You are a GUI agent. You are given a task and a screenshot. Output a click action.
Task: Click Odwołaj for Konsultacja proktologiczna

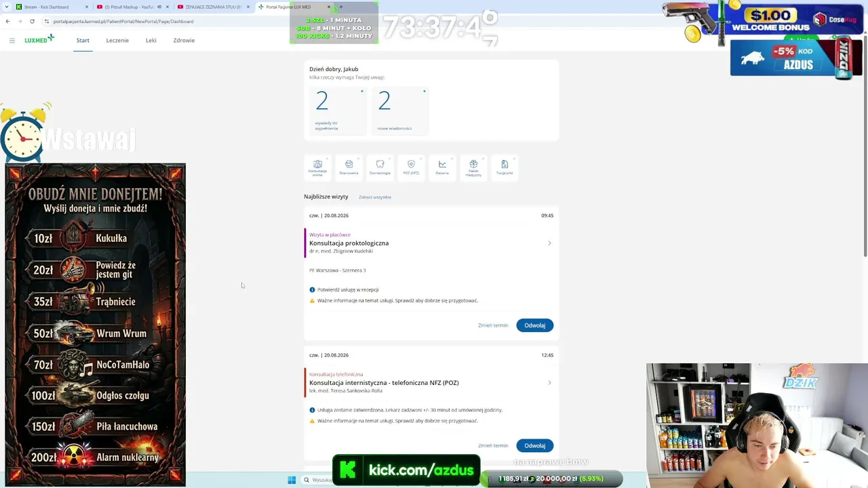pos(535,325)
